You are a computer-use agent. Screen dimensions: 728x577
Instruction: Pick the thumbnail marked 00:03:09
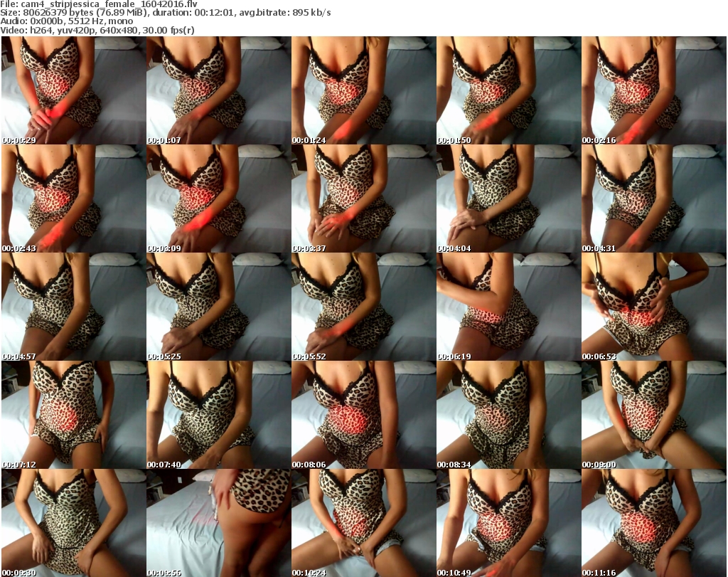click(x=219, y=198)
